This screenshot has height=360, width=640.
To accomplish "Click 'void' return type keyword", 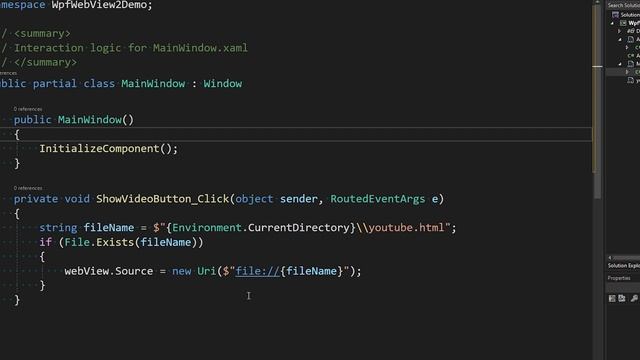I will 77,199.
